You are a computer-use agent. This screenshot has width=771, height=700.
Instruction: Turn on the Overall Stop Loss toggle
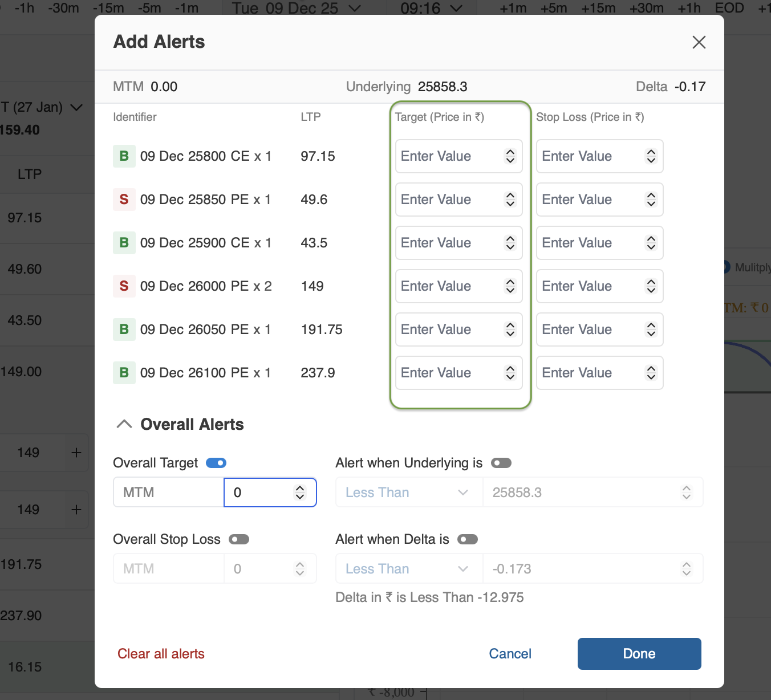click(239, 539)
